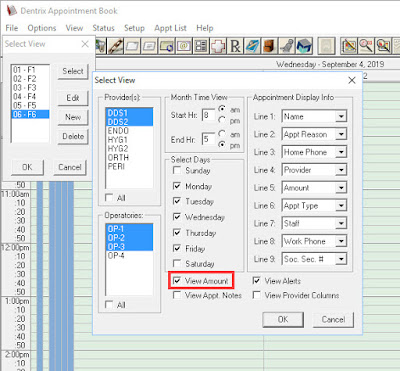Uncheck the Tuesday checkbox
This screenshot has width=400, height=371.
tap(177, 201)
